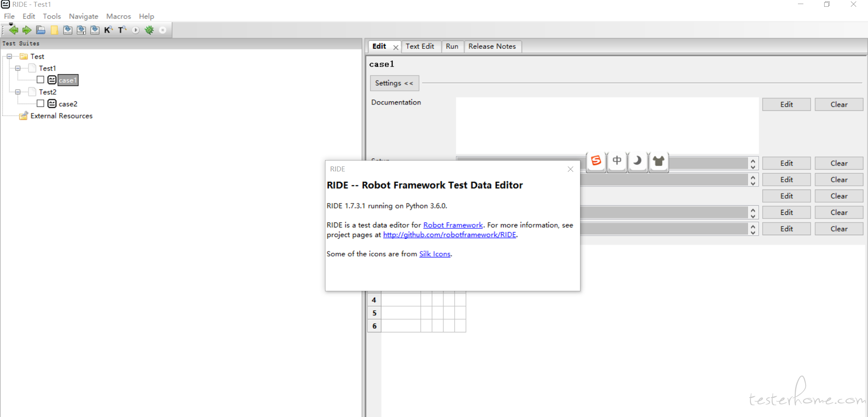This screenshot has width=868, height=417.
Task: Collapse the Settings << section
Action: tap(394, 83)
